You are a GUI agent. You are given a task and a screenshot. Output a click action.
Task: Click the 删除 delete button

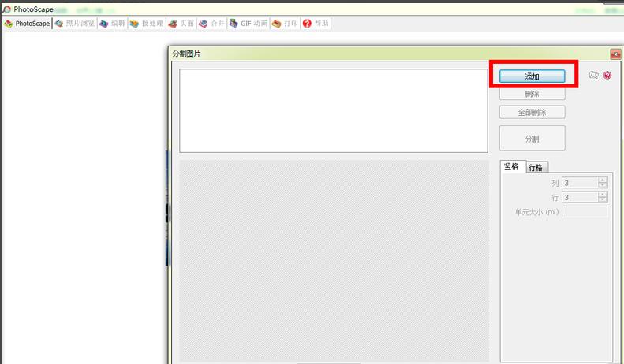coord(532,95)
